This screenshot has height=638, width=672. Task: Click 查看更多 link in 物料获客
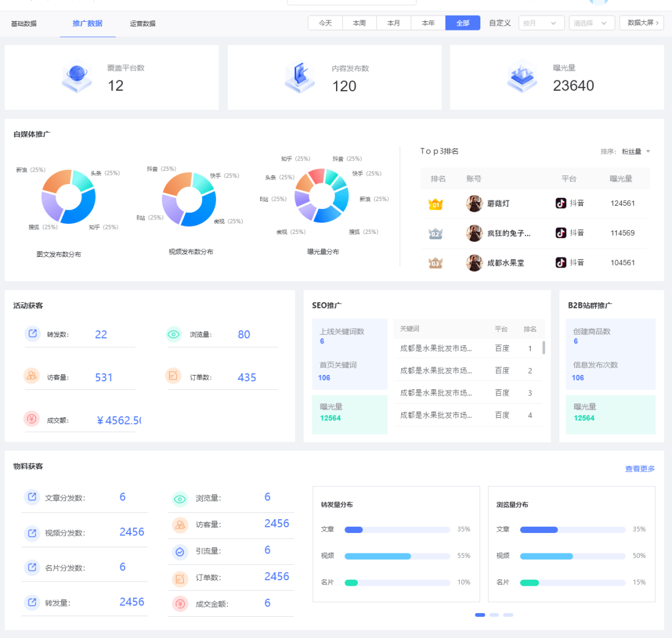(x=640, y=469)
